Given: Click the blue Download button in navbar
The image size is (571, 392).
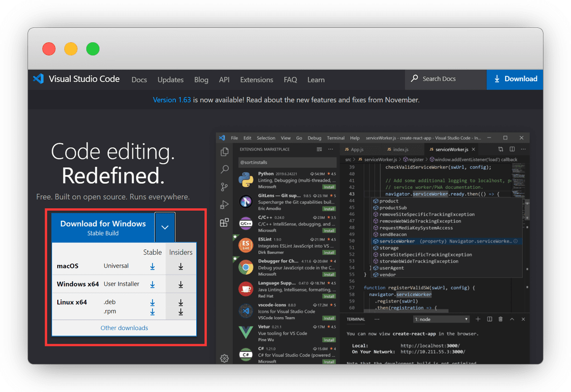Looking at the screenshot, I should pos(515,79).
